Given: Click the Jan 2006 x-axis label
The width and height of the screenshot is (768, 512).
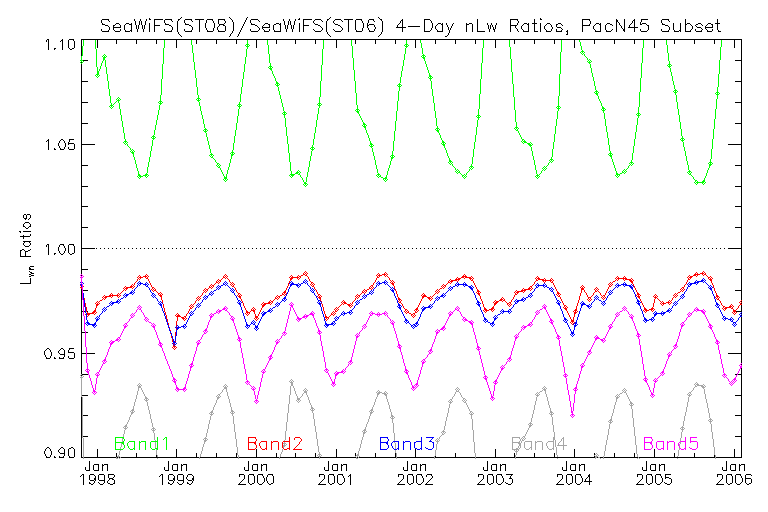Looking at the screenshot, I should 734,473.
